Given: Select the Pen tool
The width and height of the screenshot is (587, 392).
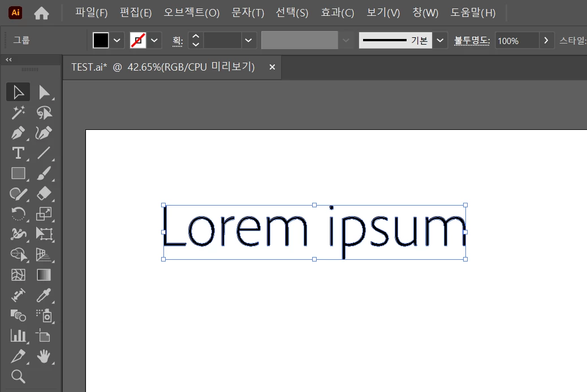Looking at the screenshot, I should click(18, 133).
